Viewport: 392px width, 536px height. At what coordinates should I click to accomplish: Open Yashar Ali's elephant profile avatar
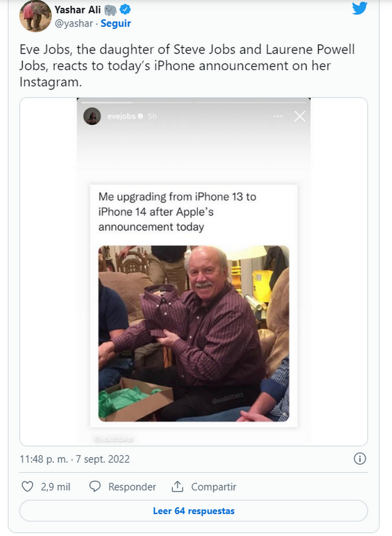(x=35, y=16)
